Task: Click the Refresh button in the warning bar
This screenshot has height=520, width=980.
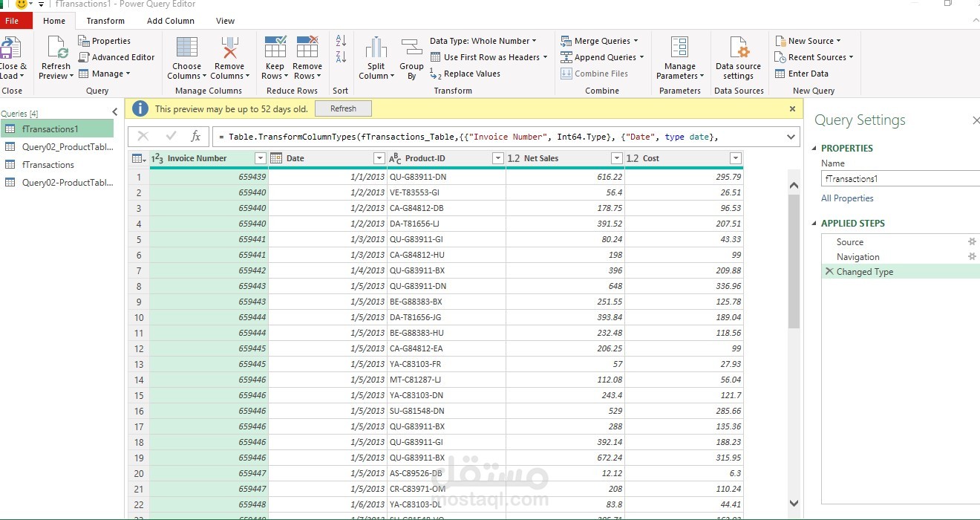Action: (x=343, y=108)
